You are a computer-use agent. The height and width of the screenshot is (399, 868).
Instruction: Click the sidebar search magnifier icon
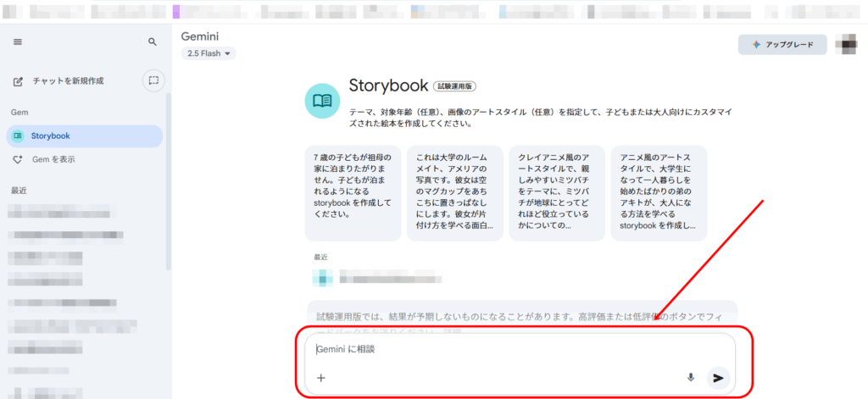click(x=153, y=42)
